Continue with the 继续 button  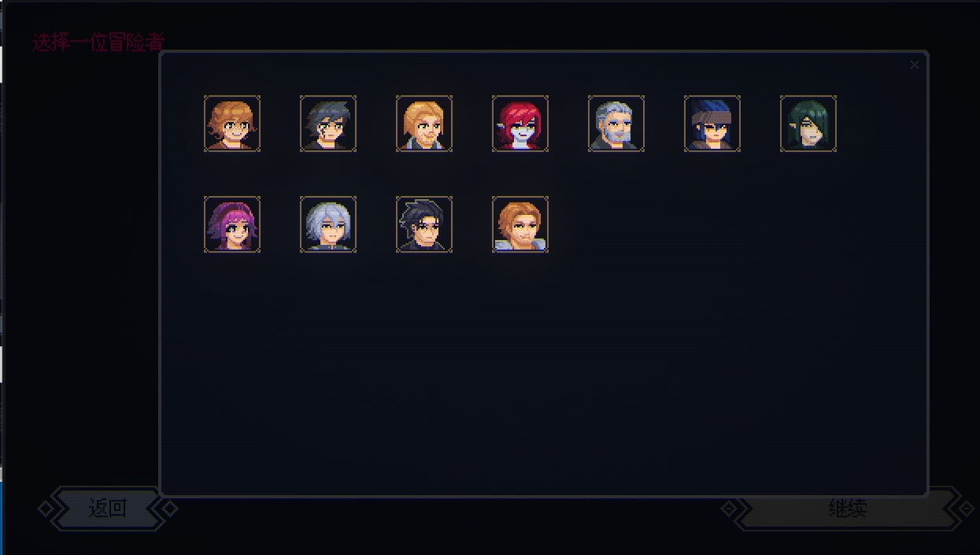[847, 509]
